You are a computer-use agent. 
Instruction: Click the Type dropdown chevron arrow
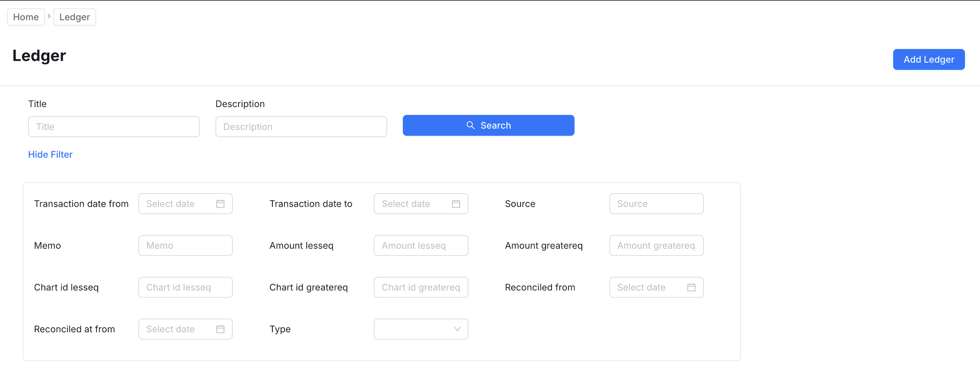pyautogui.click(x=457, y=329)
